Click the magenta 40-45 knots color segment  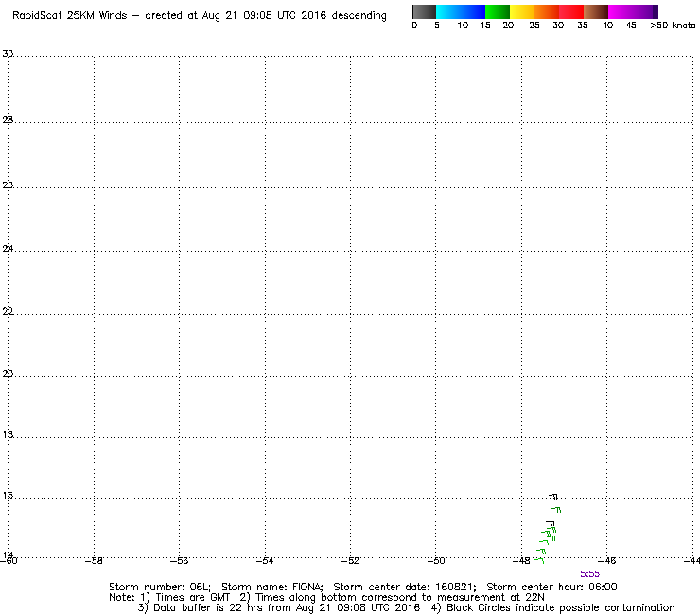click(x=621, y=11)
